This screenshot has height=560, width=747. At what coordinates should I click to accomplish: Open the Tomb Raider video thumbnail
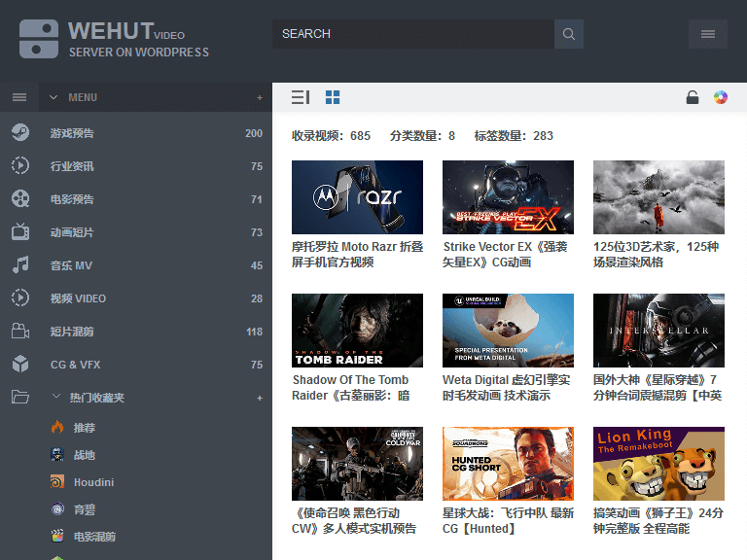[357, 331]
